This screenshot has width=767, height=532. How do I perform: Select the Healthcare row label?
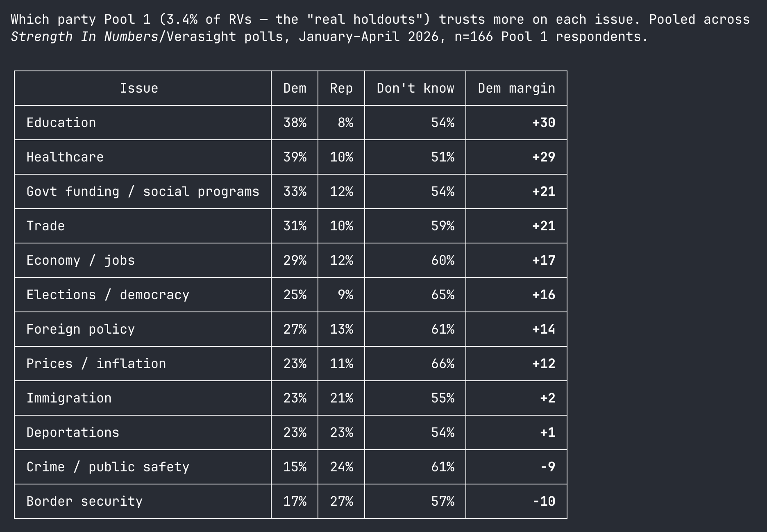pyautogui.click(x=65, y=157)
